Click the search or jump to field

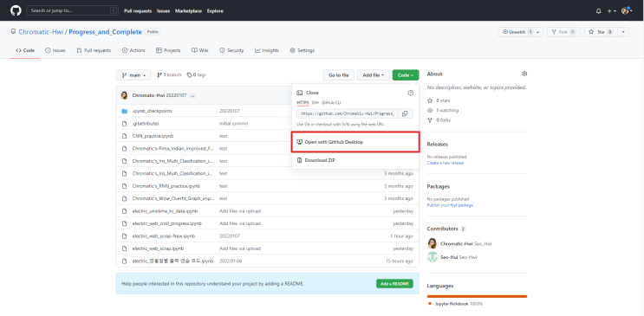(x=73, y=10)
